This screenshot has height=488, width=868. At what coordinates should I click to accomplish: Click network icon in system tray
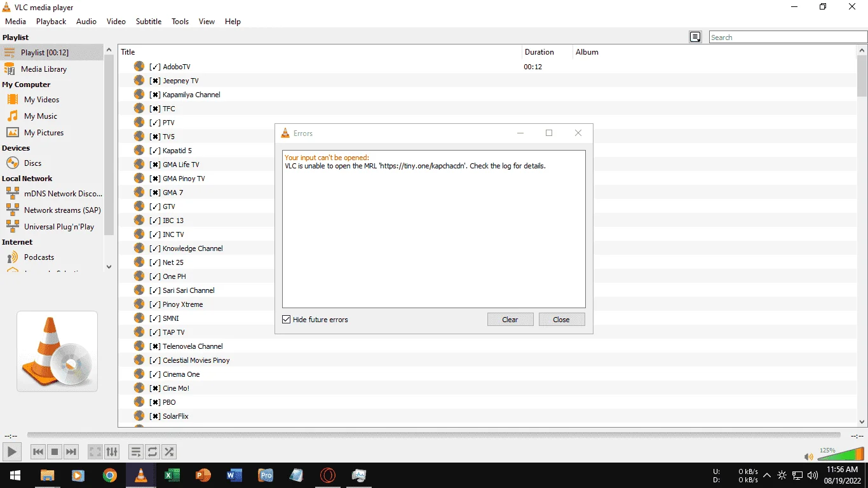[797, 475]
